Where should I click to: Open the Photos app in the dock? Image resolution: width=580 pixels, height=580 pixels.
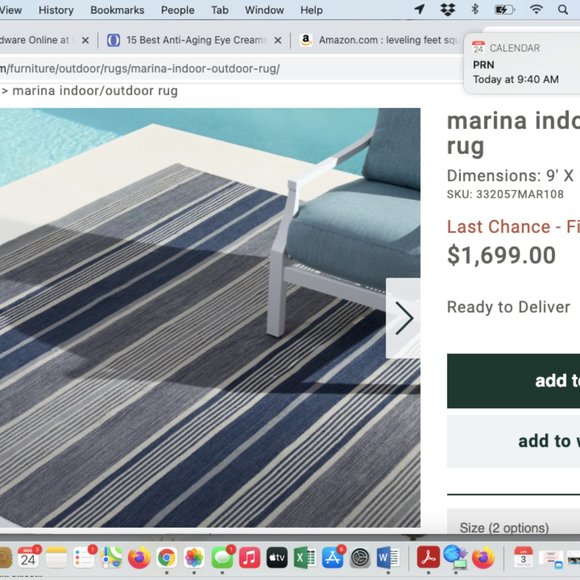(194, 557)
